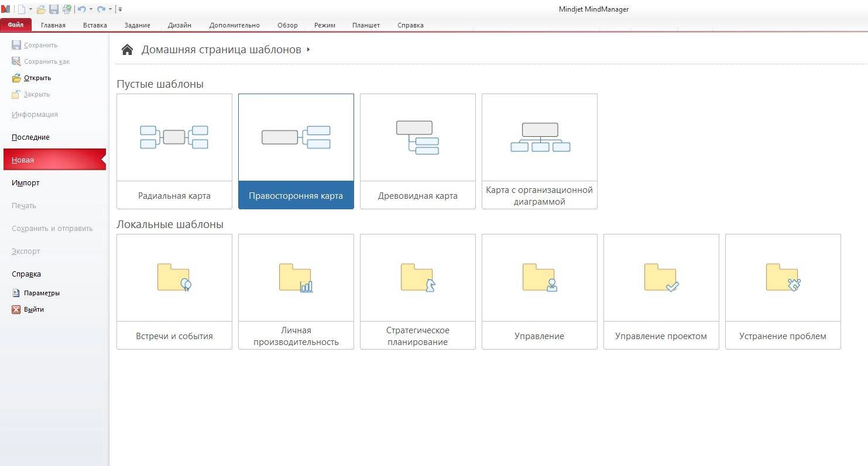Click the Личная производительность label

(x=296, y=336)
